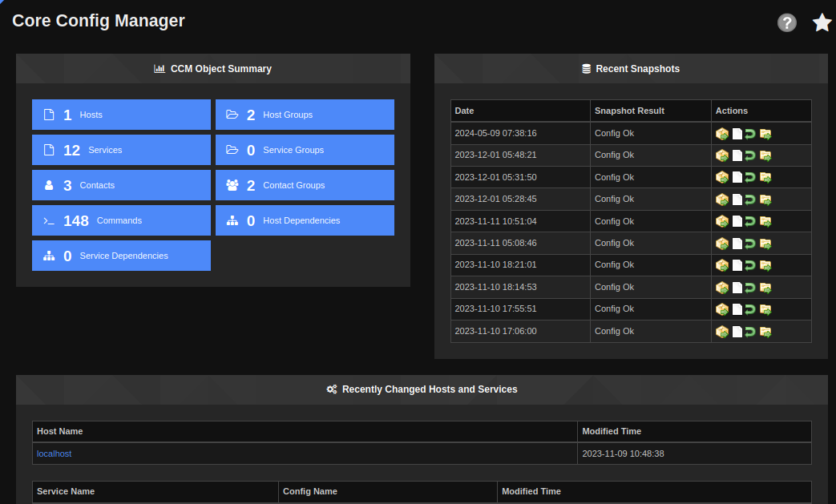Restore the 2023-12-01 05:31:50 snapshot
Viewport: 836px width, 504px height.
[750, 177]
